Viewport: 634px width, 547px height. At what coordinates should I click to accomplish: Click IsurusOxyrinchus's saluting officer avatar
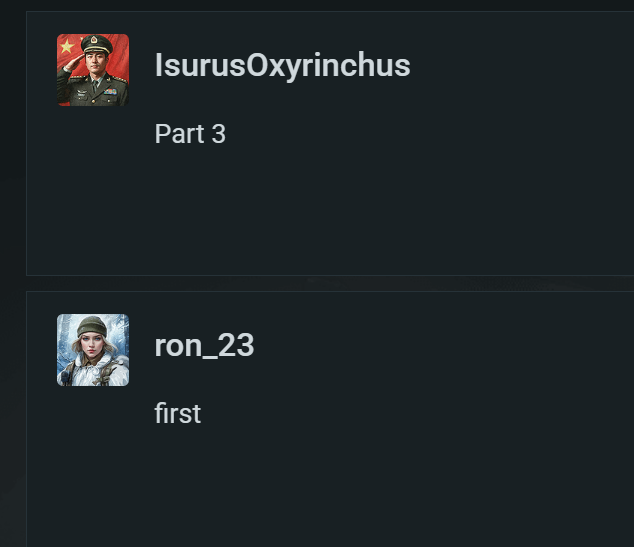point(93,70)
